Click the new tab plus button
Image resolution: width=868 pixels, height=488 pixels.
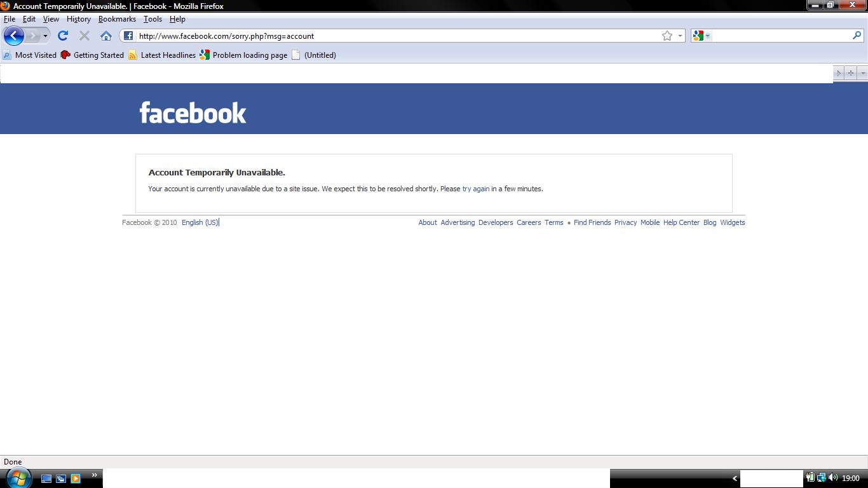click(x=851, y=73)
